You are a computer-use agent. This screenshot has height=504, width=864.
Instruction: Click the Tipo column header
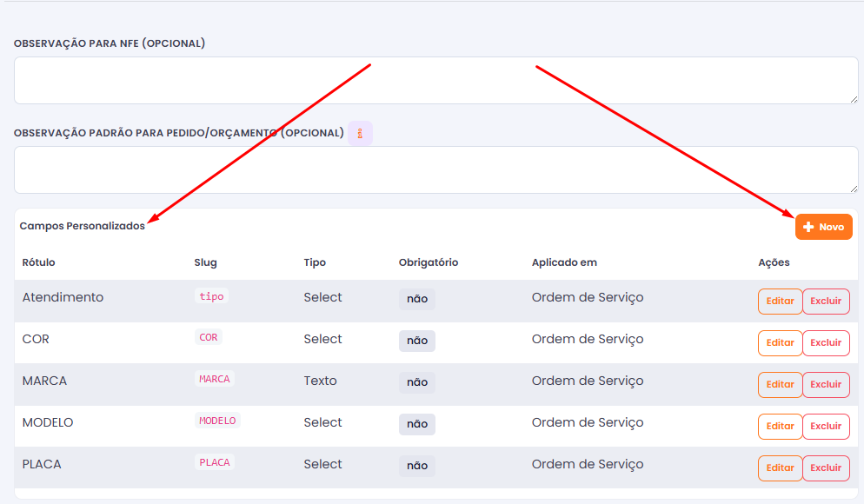click(x=315, y=262)
